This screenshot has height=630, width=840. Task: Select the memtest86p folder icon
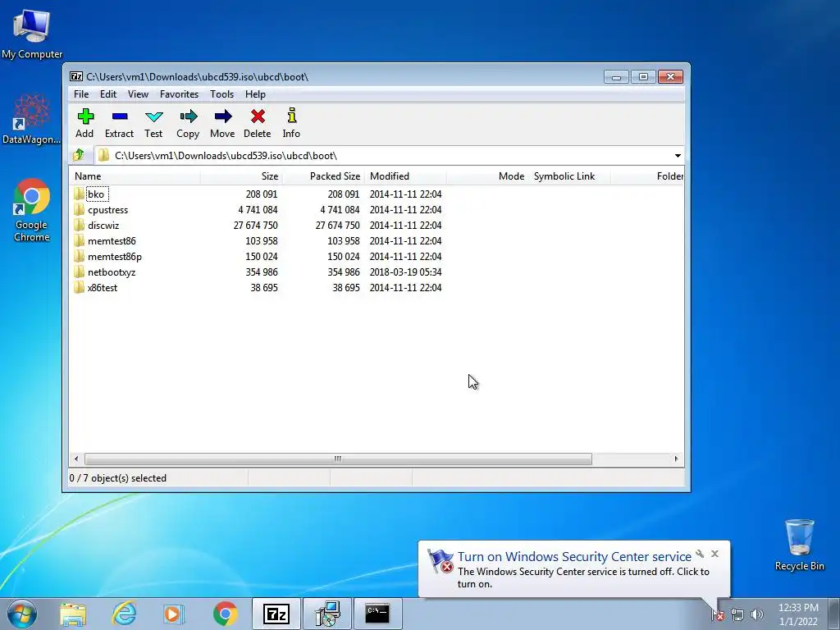80,256
